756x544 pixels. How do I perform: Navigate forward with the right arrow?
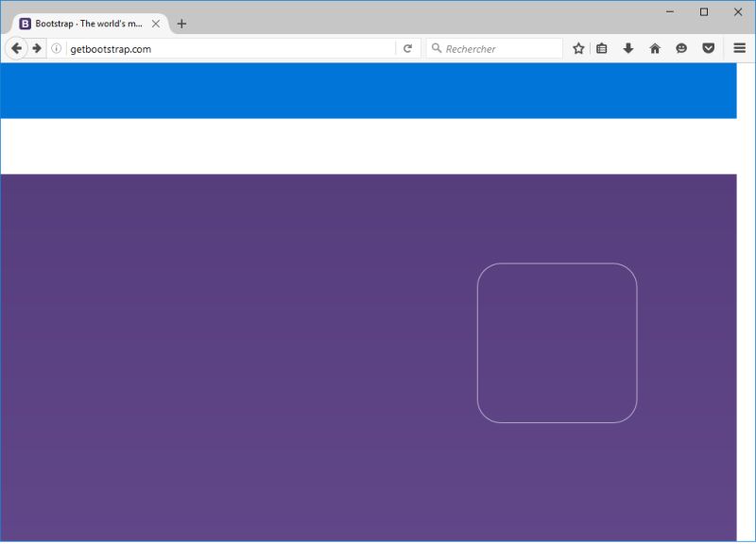(36, 48)
